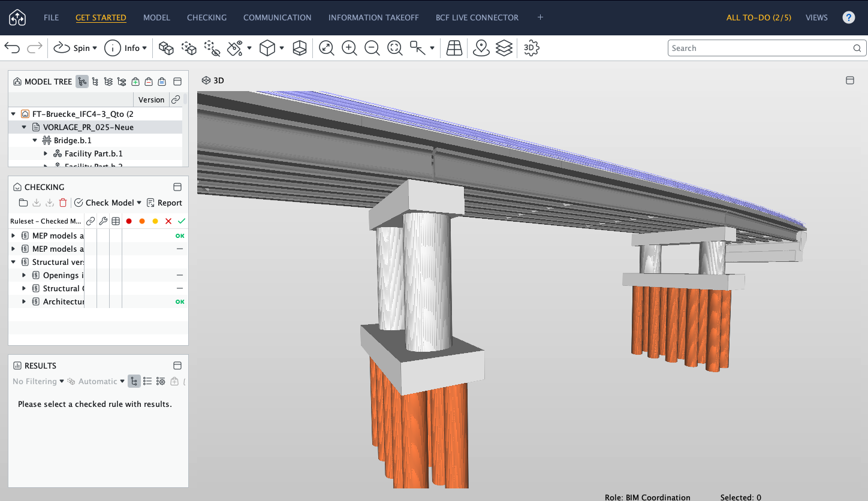
Task: Collapse the VORLAGE_PR_025-Neue node
Action: click(x=25, y=127)
